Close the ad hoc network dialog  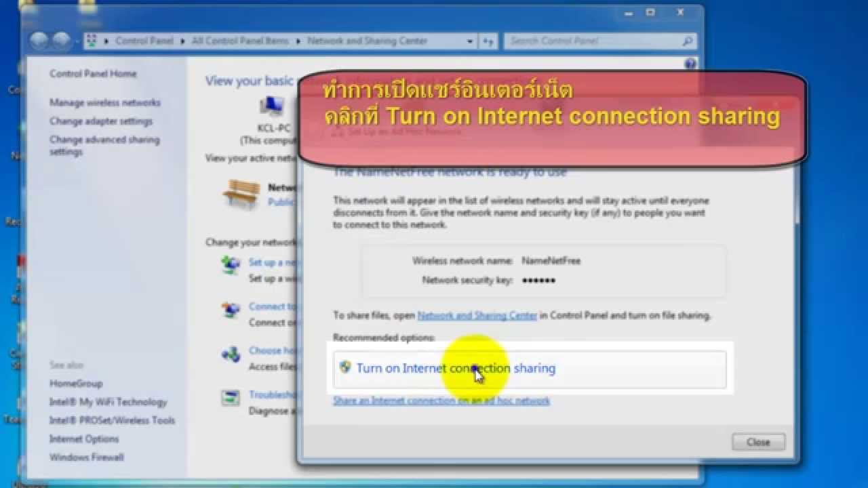(758, 442)
